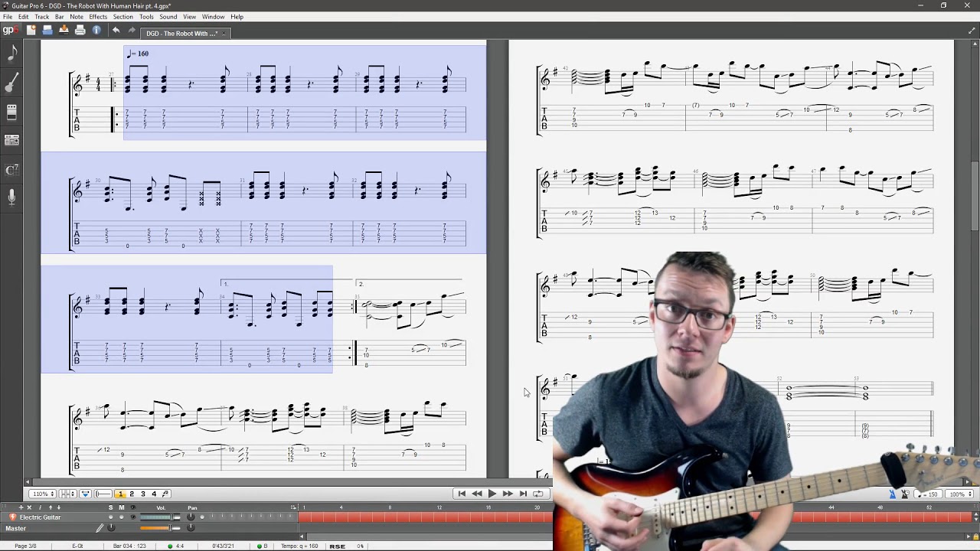
Task: Open the 100% playback speed dropdown
Action: coord(958,494)
